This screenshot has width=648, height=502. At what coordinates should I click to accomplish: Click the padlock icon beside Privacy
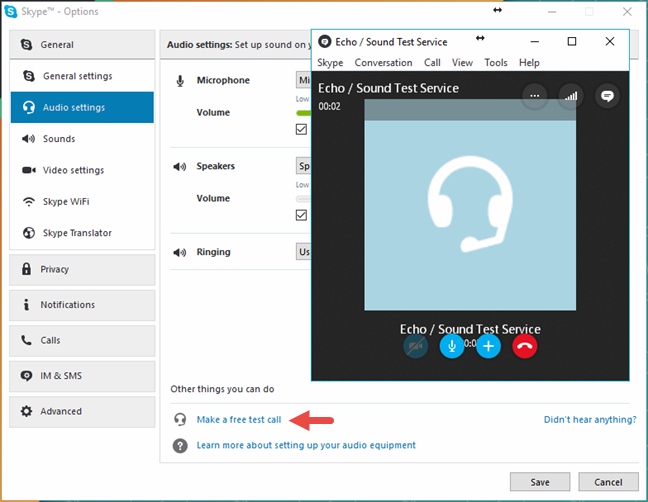[26, 269]
